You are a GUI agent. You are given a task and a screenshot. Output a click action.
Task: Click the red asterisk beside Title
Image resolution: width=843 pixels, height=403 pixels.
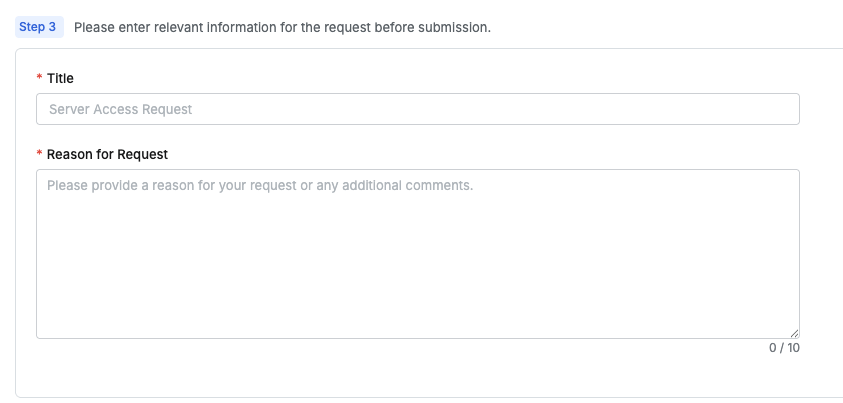click(x=39, y=78)
